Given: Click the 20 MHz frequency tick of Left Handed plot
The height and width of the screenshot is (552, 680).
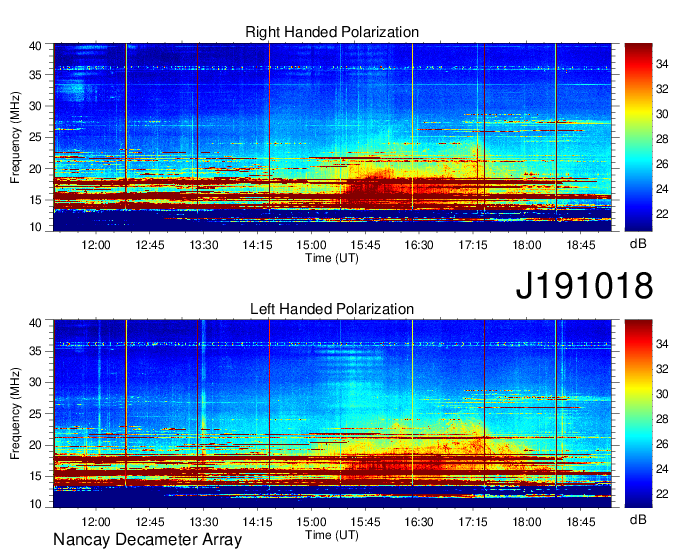Looking at the screenshot, I should pos(35,445).
